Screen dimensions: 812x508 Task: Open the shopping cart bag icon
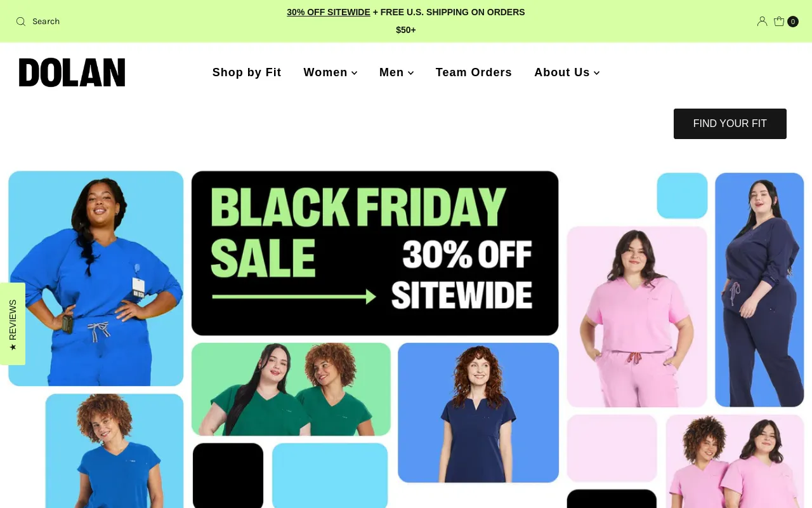coord(779,22)
